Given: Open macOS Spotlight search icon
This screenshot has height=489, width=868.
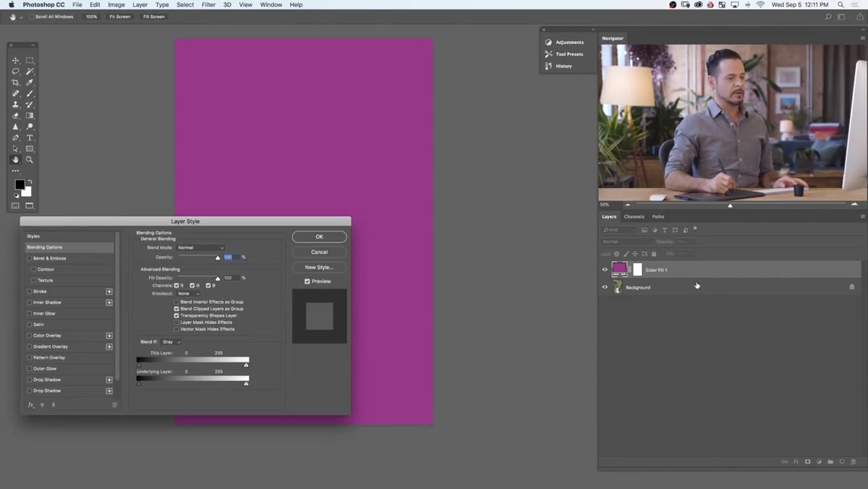Looking at the screenshot, I should click(841, 4).
